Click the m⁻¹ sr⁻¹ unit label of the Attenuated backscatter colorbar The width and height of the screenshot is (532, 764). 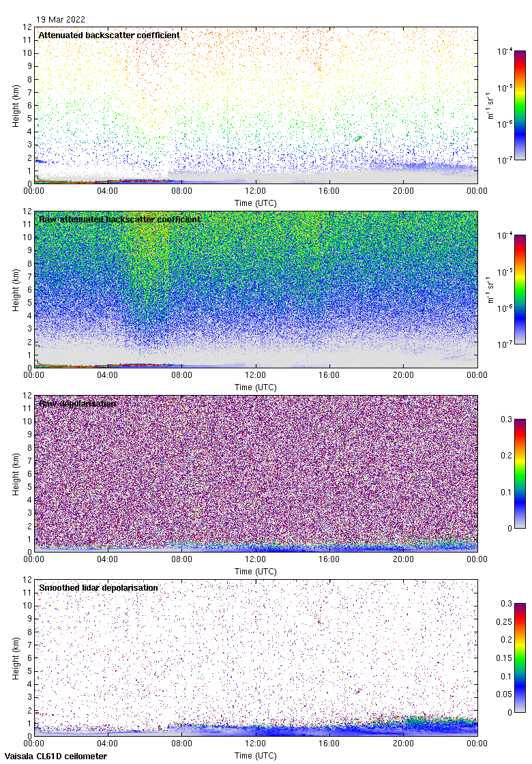coord(490,105)
